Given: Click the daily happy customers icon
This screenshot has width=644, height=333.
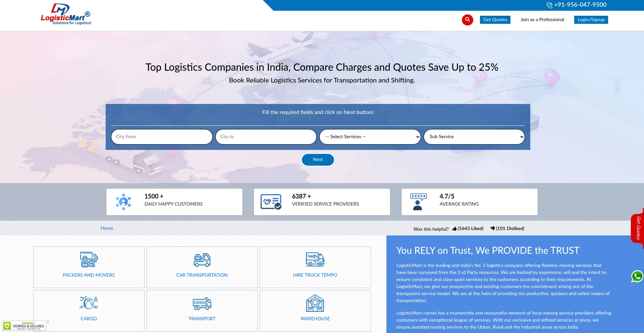Looking at the screenshot, I should [123, 202].
